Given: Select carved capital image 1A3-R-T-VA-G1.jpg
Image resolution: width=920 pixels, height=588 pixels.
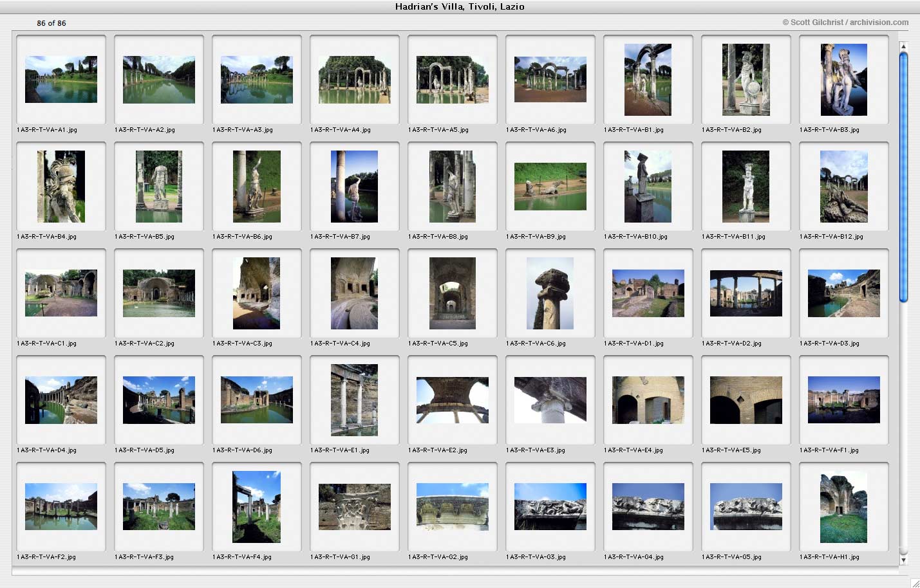Looking at the screenshot, I should [355, 507].
